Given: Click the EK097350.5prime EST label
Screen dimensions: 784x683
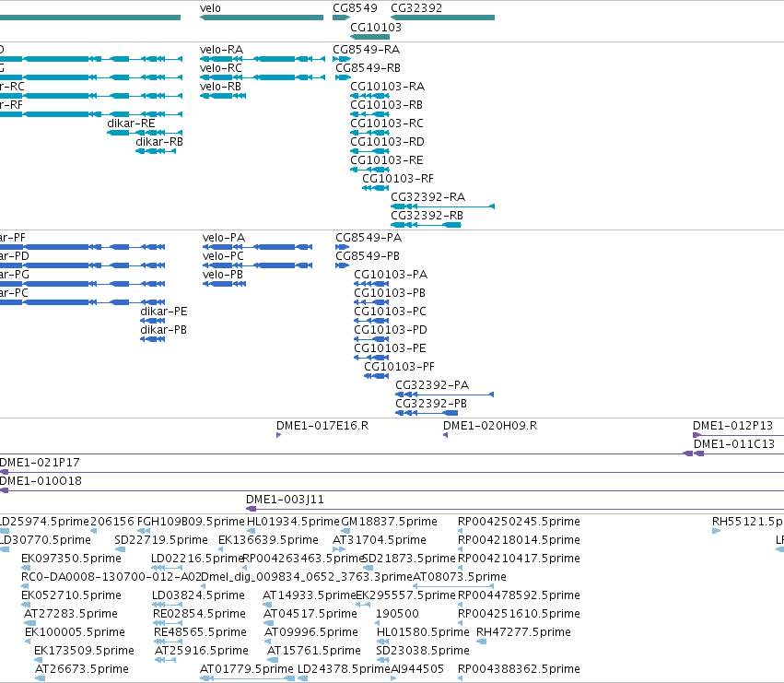Looking at the screenshot, I should coord(71,559).
